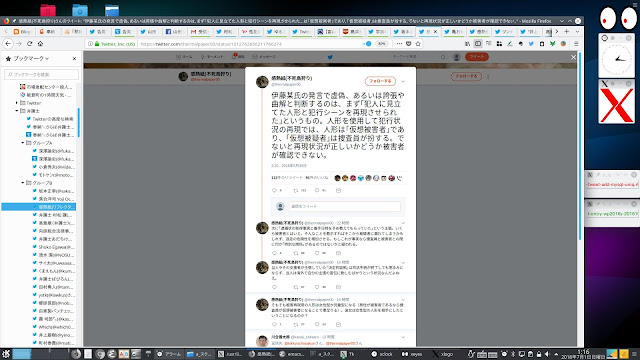Switch to the Facebook browser tab
Image resolution: width=640 pixels, height=360 pixels.
pyautogui.click(x=174, y=31)
